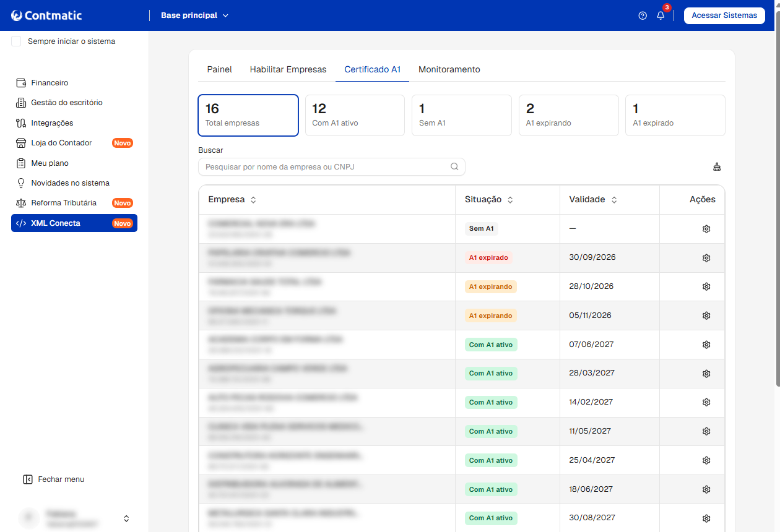Click the Loja do Contador store icon
Image resolution: width=780 pixels, height=532 pixels.
click(20, 143)
